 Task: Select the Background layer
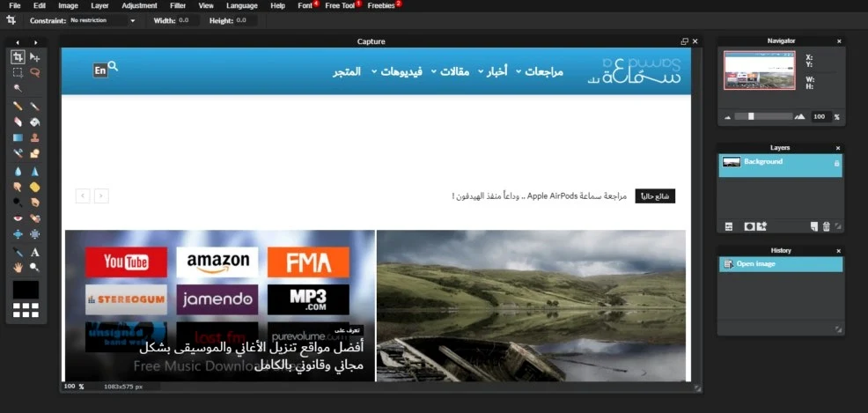click(781, 166)
